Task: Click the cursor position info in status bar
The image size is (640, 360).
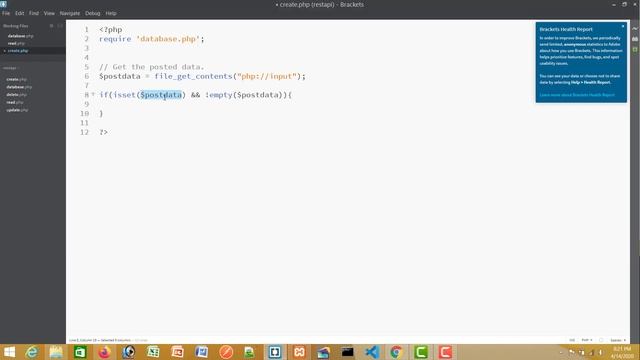Action: 100,340
